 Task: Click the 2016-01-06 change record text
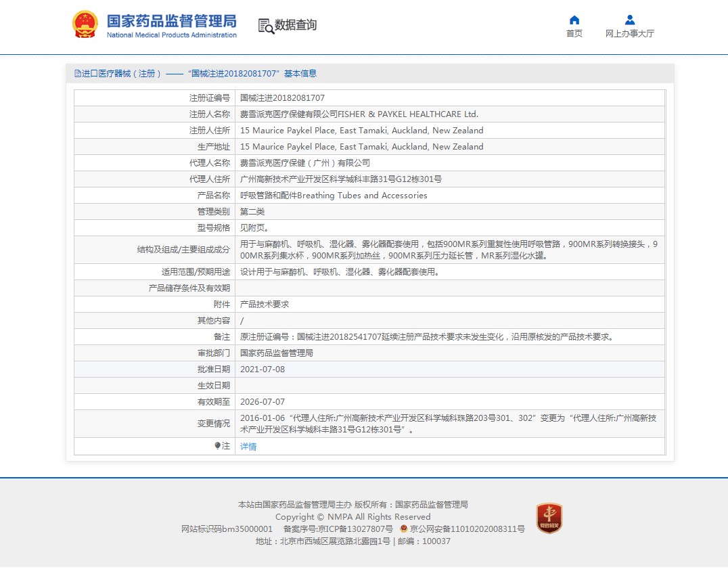tap(449, 424)
